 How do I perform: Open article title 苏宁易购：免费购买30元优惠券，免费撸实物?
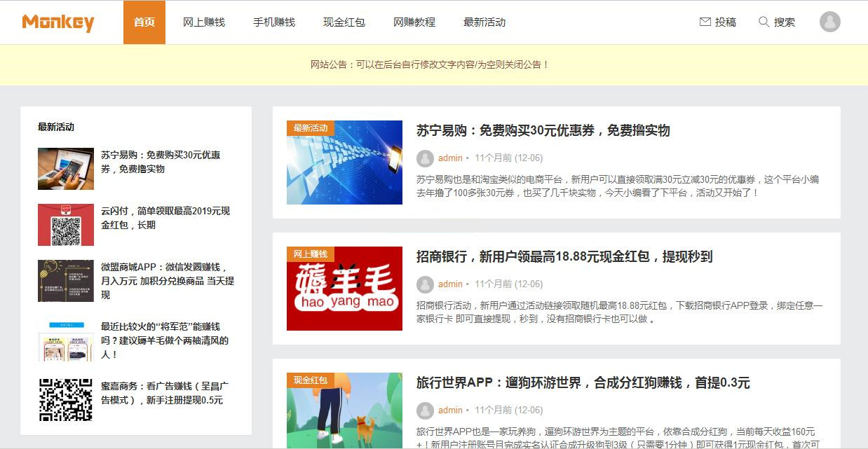tap(543, 130)
